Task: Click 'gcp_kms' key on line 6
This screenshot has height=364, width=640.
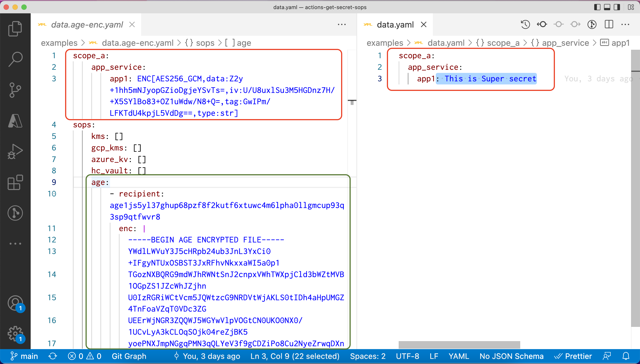Action: point(107,148)
